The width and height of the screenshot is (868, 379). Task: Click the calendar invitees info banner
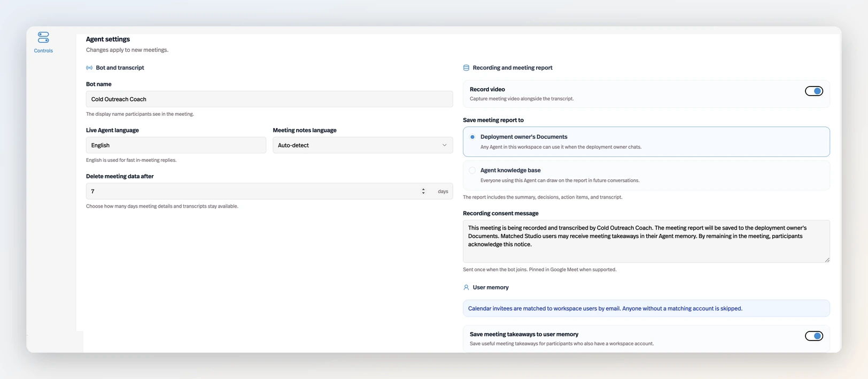[646, 309]
